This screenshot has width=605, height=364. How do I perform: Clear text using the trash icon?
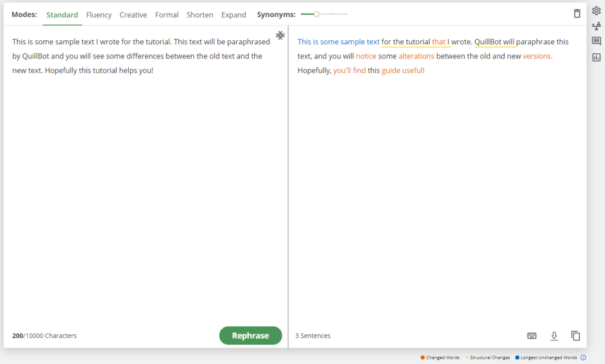577,13
